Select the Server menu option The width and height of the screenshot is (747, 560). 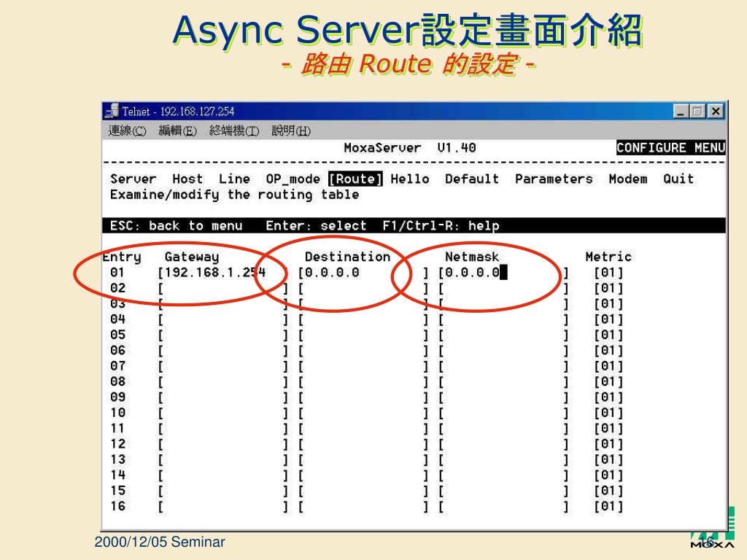pyautogui.click(x=133, y=179)
